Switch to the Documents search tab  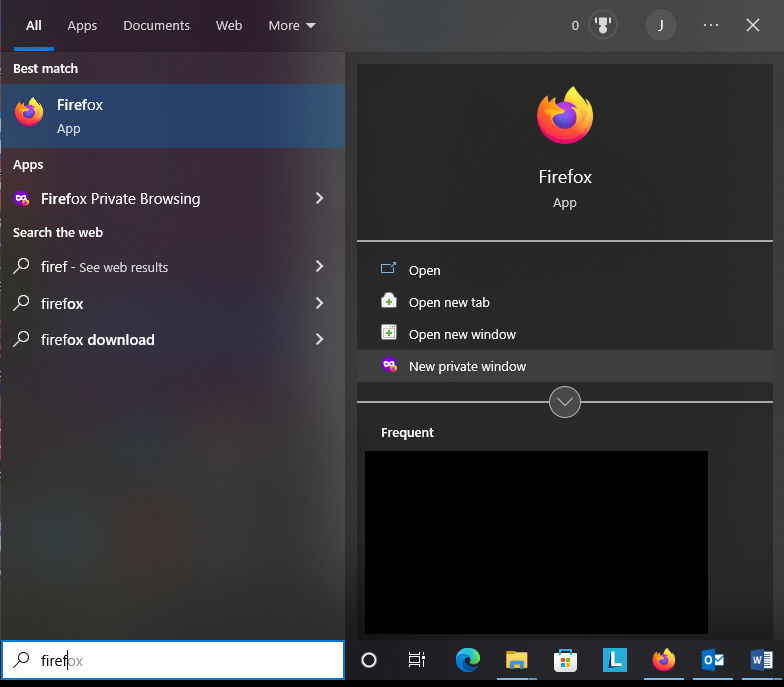156,26
